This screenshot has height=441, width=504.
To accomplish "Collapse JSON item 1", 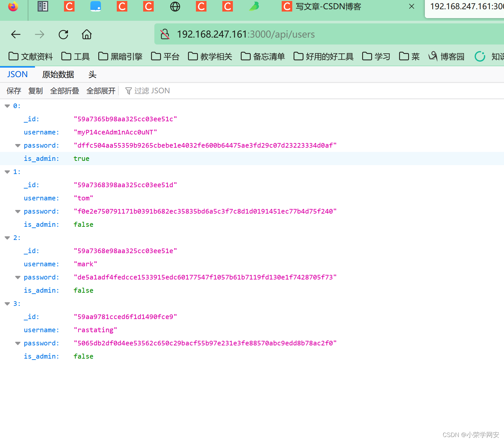I will 7,172.
